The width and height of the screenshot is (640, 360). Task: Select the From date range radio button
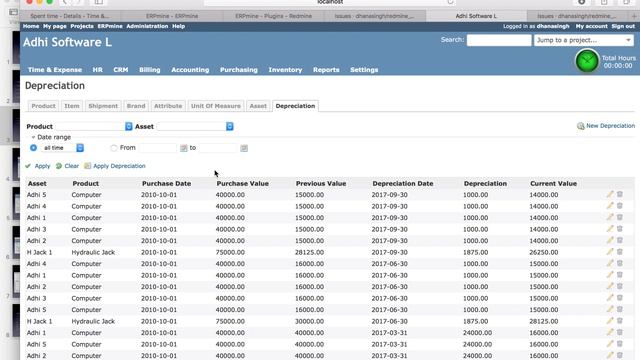click(113, 148)
